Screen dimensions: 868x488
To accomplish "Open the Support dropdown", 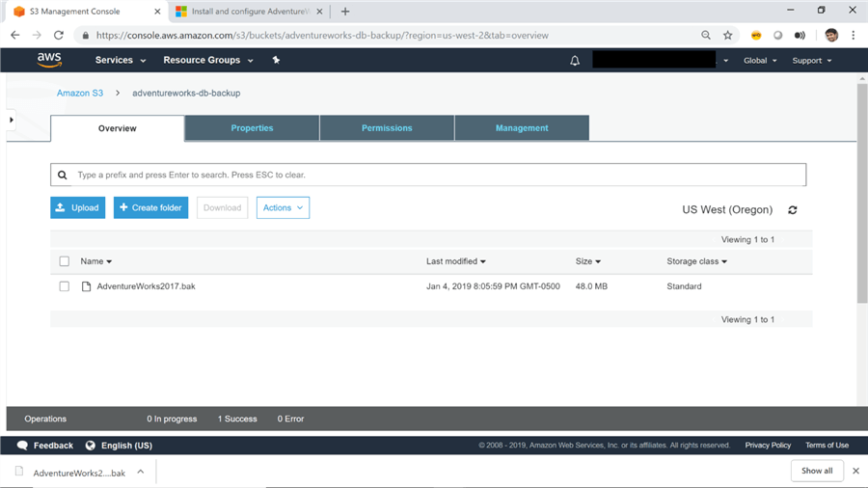I will point(811,61).
